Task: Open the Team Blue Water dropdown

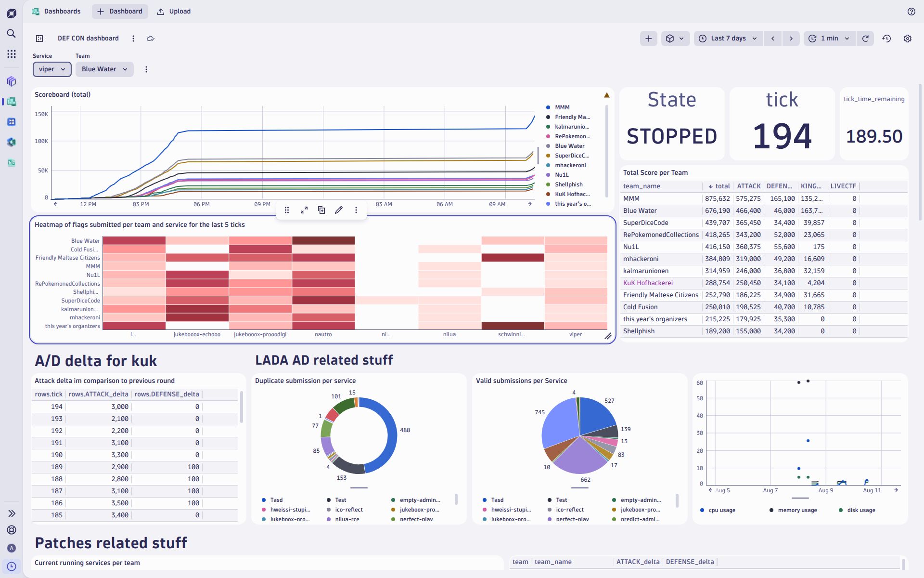Action: pos(104,69)
